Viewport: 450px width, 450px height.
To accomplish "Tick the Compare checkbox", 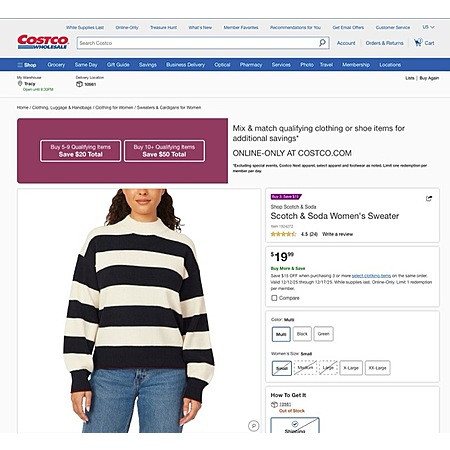I will (274, 298).
